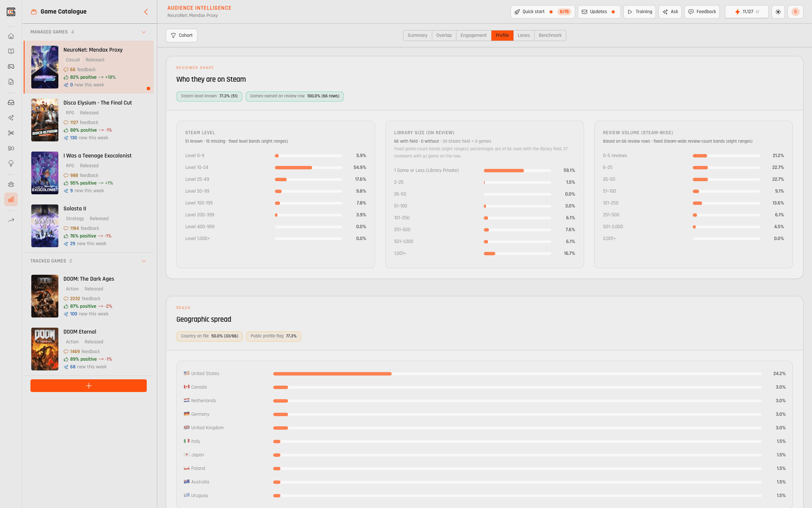Toggle the Steam level known filter chip
This screenshot has height=508, width=812.
click(209, 97)
